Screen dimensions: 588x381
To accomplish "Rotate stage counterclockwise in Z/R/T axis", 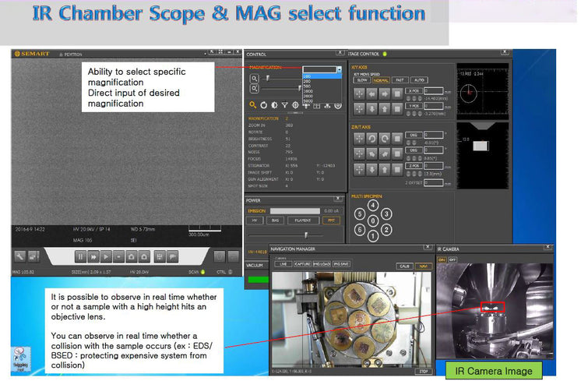I will 371,139.
